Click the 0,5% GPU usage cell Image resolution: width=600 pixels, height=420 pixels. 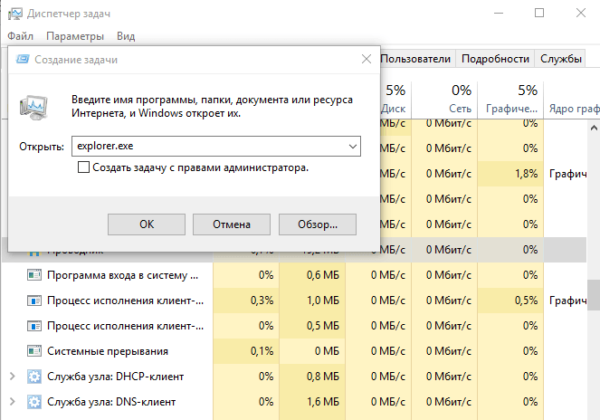(510, 300)
